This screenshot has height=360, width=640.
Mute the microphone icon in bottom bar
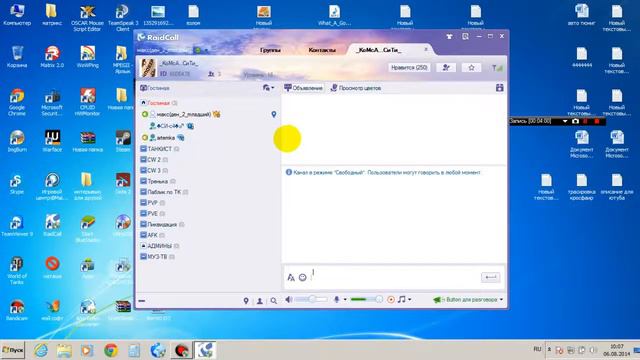(337, 300)
